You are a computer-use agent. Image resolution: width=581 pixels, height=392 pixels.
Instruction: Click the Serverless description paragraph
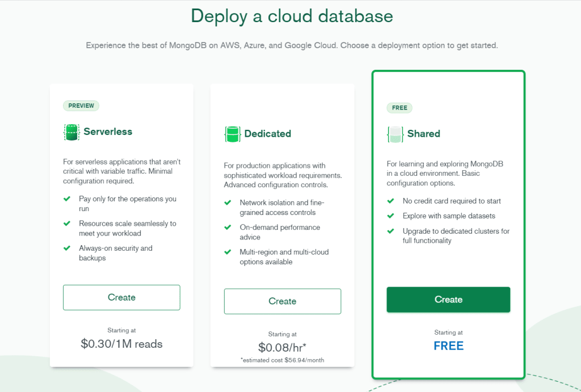(x=121, y=171)
